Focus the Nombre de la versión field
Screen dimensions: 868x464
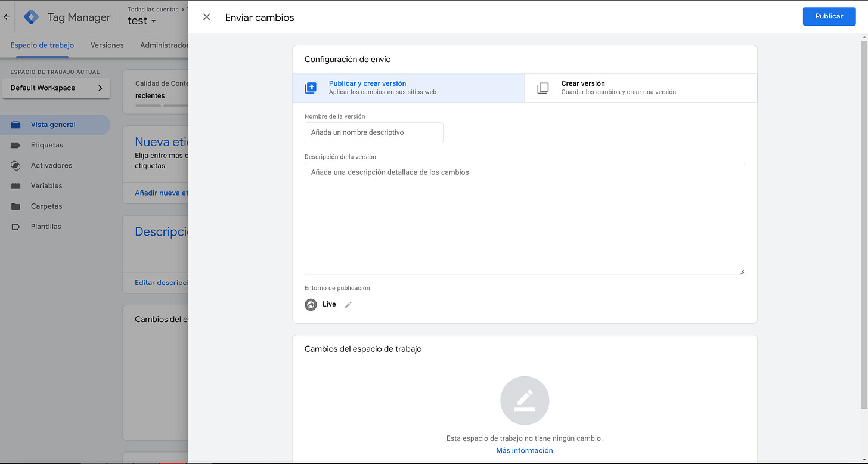tap(374, 132)
